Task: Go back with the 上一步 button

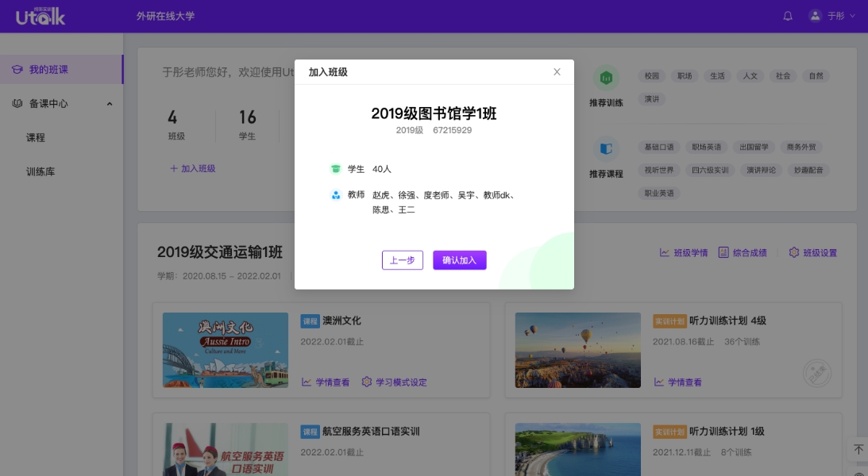Action: click(x=403, y=260)
